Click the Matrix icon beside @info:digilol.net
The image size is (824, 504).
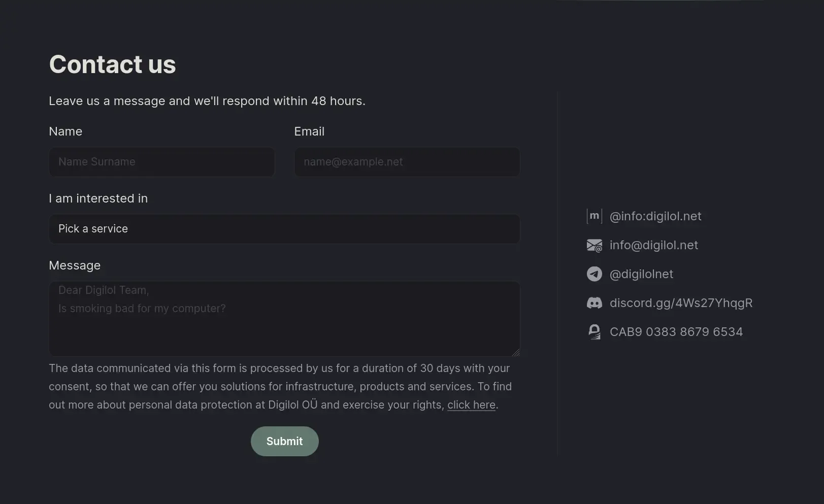tap(594, 216)
